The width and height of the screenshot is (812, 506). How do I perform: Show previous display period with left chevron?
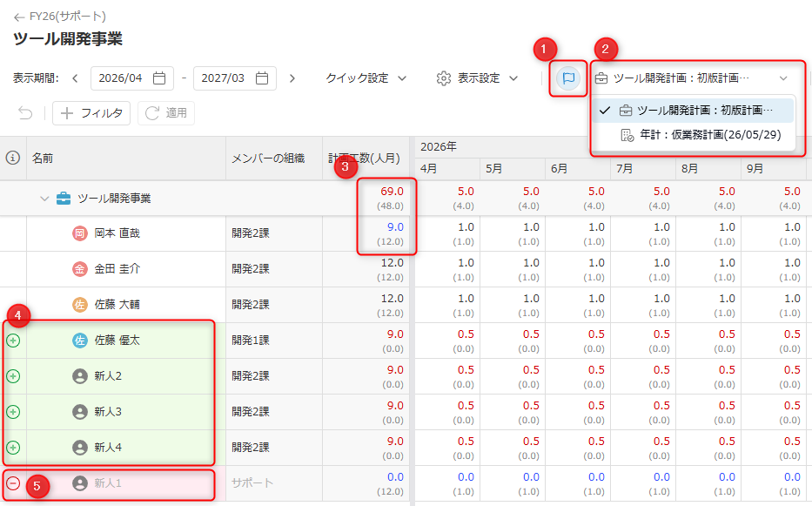tap(75, 78)
